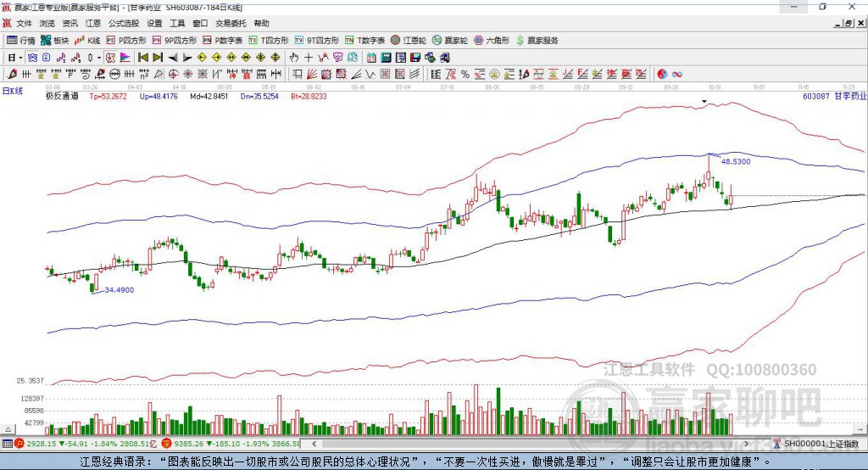This screenshot has height=470, width=868.
Task: Click the calendar date icon
Action: (371, 58)
